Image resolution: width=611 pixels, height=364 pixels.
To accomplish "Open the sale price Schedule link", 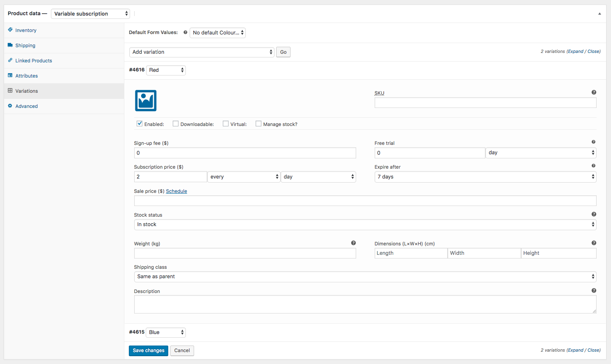I will (x=176, y=191).
